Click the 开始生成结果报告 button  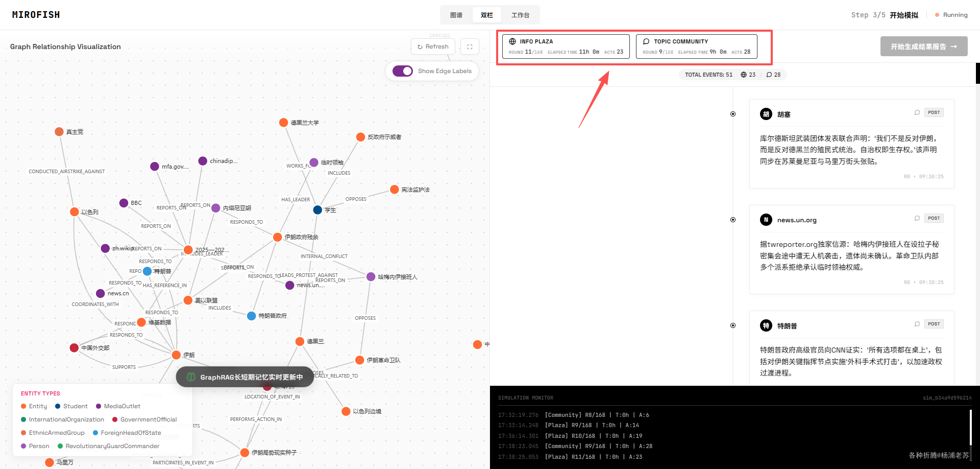[x=924, y=46]
